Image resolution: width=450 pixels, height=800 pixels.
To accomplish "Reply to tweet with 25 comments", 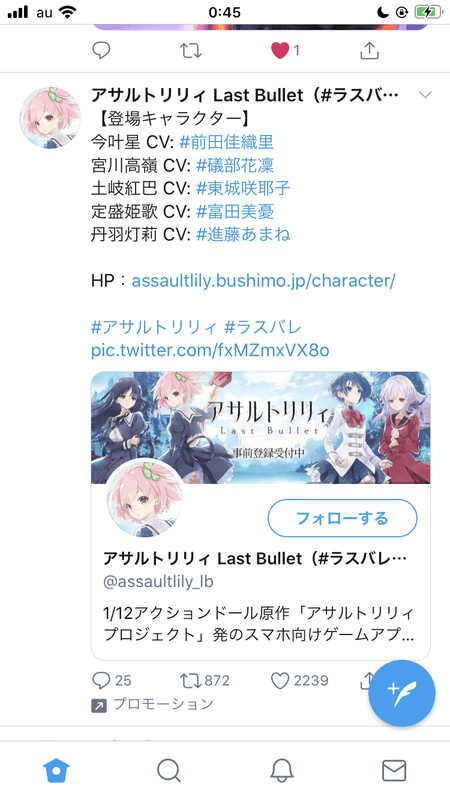I will pyautogui.click(x=101, y=681).
